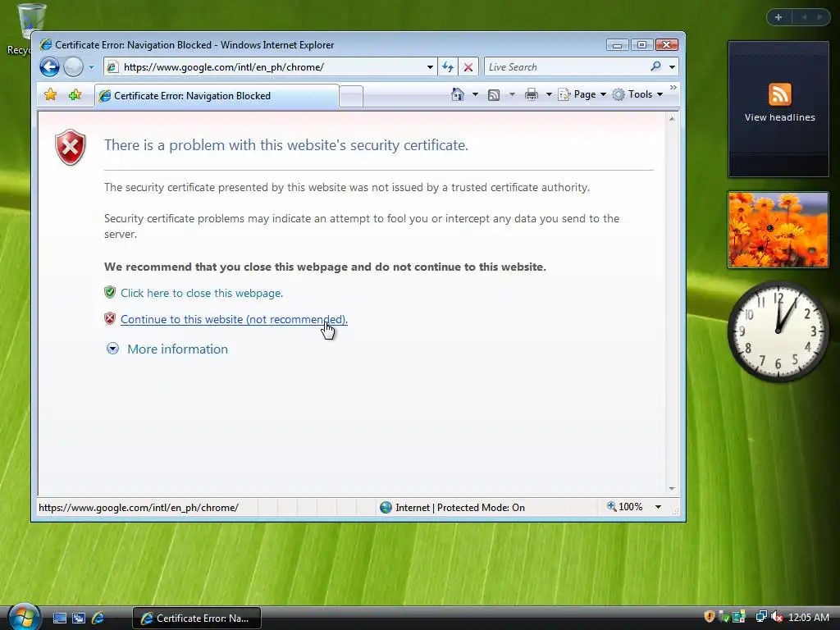The image size is (840, 630).
Task: Open the Tools menu
Action: coord(638,94)
